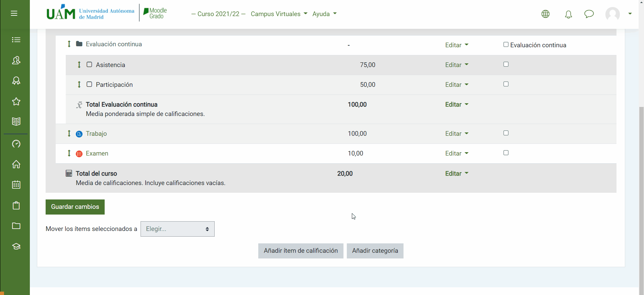Click the Guardar cambios button

coord(75,207)
